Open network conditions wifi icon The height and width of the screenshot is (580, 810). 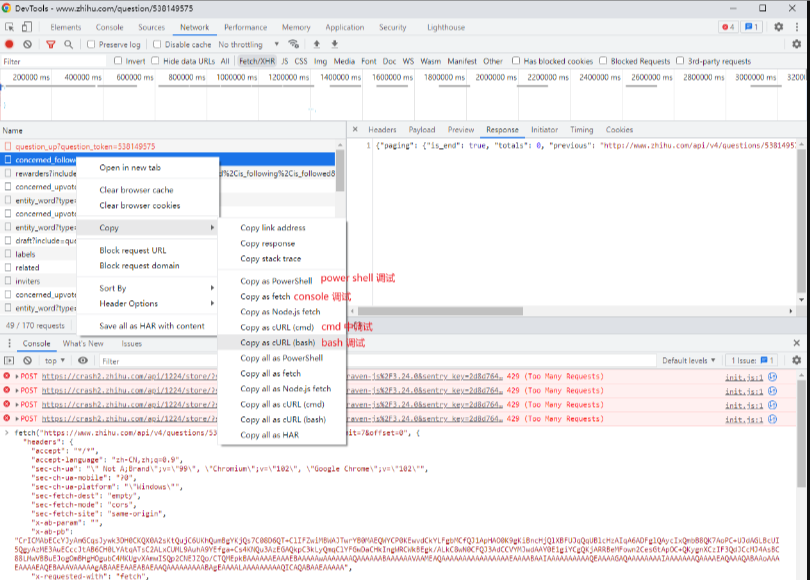(293, 44)
